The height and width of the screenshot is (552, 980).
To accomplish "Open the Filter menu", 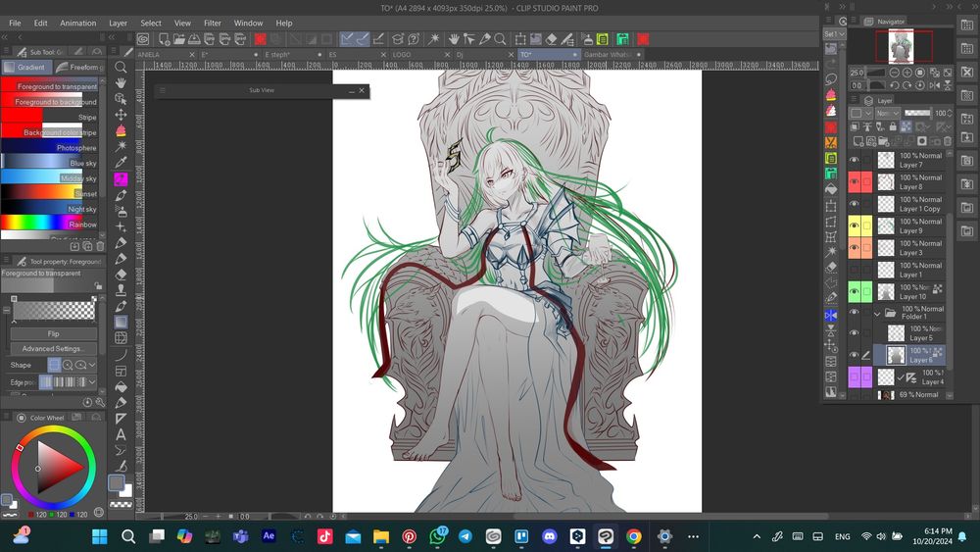I will coord(212,23).
